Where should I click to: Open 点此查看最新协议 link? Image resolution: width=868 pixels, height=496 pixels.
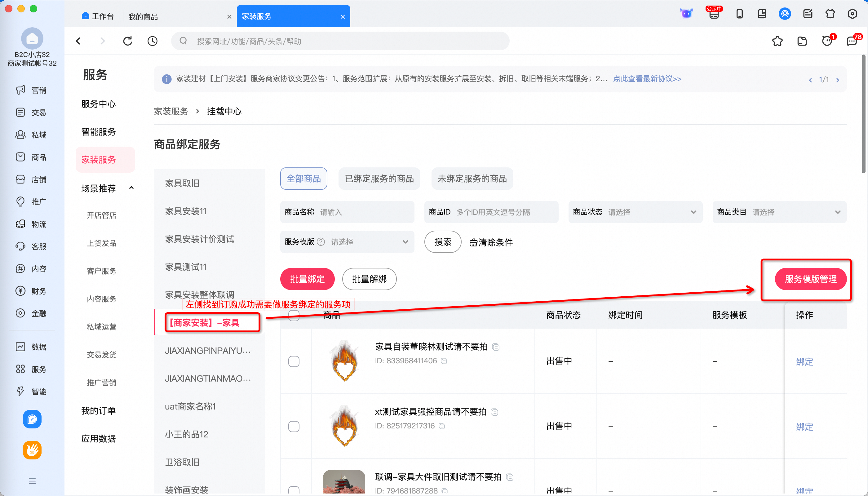[x=647, y=79]
